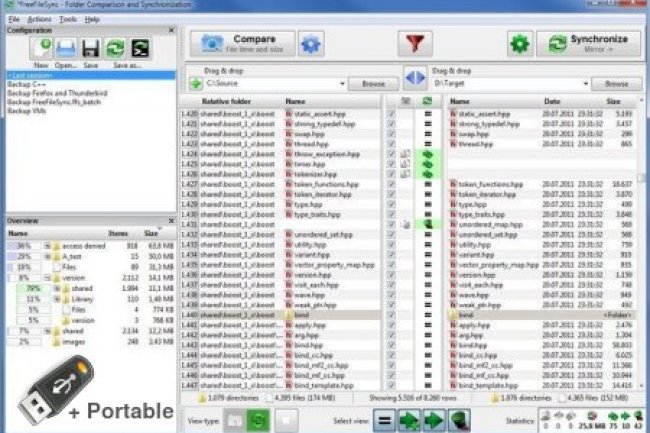This screenshot has height=433, width=650.
Task: Click the Synchronize button
Action: coord(588,44)
